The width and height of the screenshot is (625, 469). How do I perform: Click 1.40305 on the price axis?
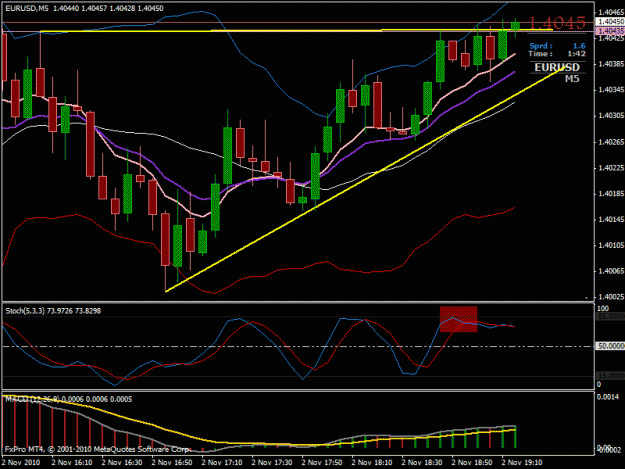(611, 116)
